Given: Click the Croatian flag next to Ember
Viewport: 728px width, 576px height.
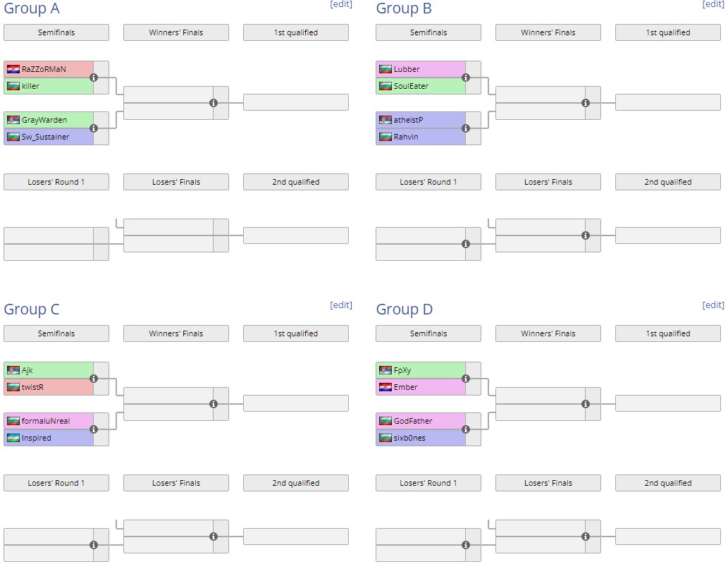Looking at the screenshot, I should click(x=385, y=387).
